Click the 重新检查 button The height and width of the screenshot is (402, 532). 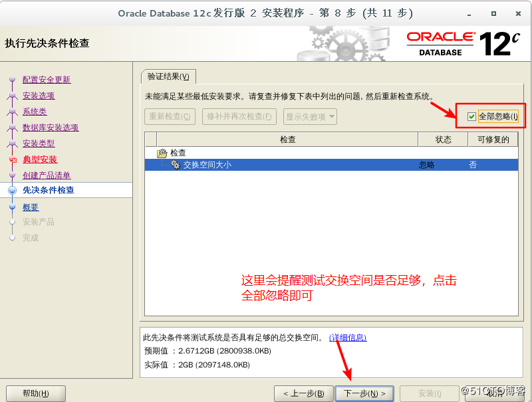click(170, 116)
